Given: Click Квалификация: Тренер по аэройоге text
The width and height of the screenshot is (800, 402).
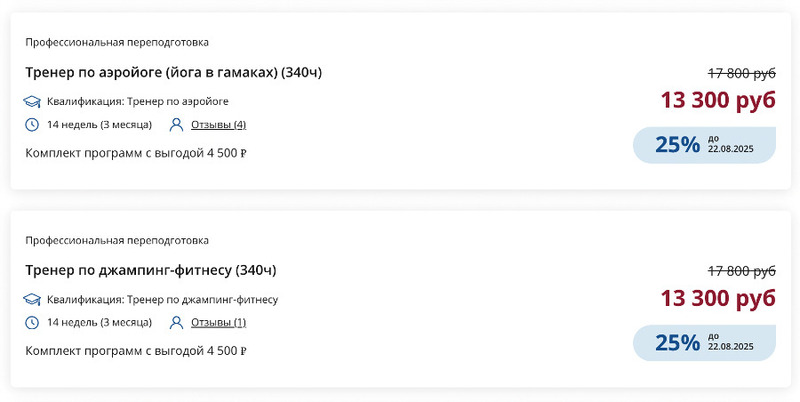Looking at the screenshot, I should 138,102.
